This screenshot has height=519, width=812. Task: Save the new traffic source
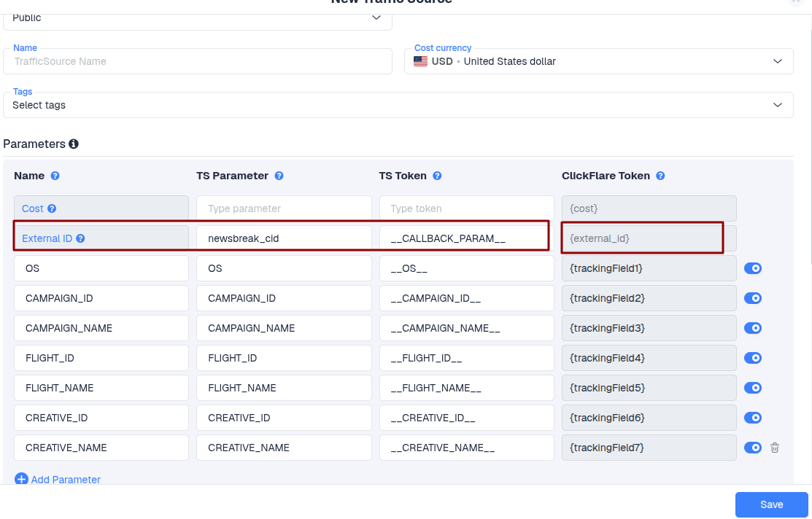pos(772,504)
